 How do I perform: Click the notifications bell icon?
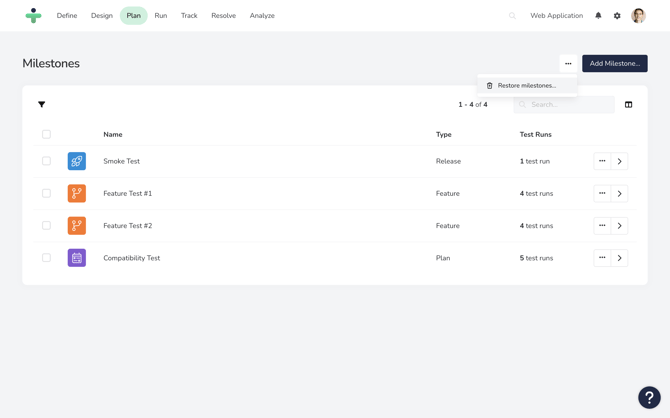(x=598, y=16)
